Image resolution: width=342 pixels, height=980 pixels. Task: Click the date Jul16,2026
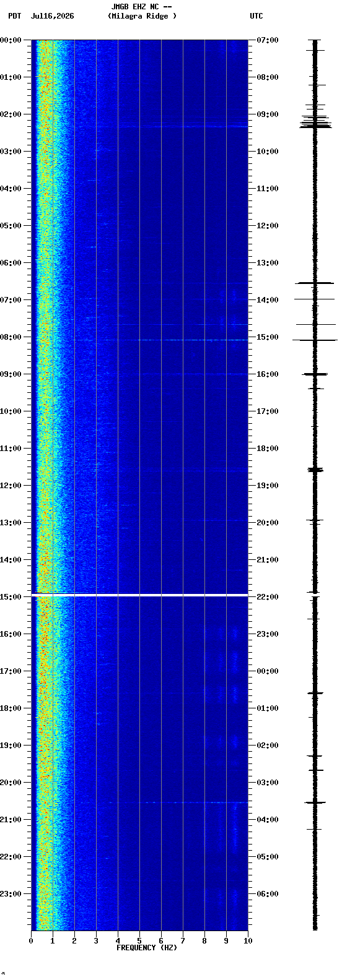[x=52, y=16]
